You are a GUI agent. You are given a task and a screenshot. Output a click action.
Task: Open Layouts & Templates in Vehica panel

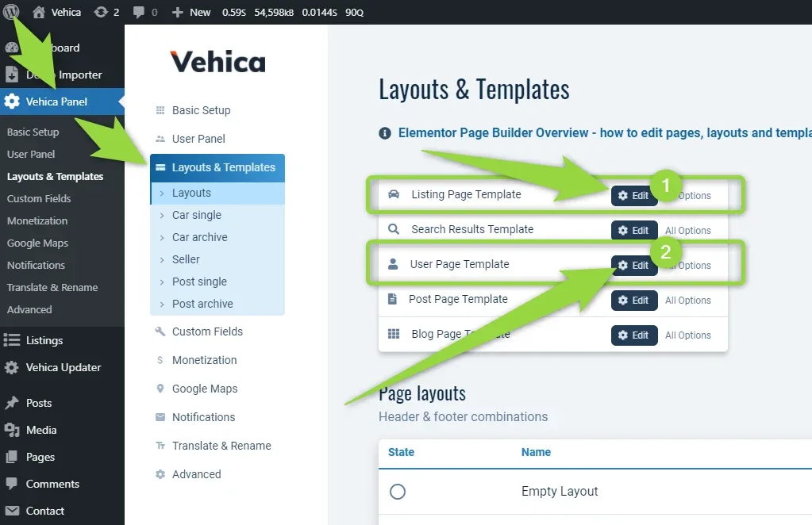[x=217, y=167]
